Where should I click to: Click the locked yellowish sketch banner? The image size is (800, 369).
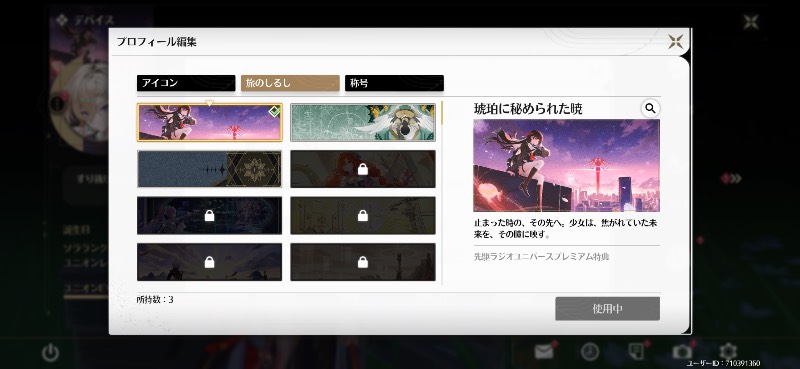click(363, 215)
